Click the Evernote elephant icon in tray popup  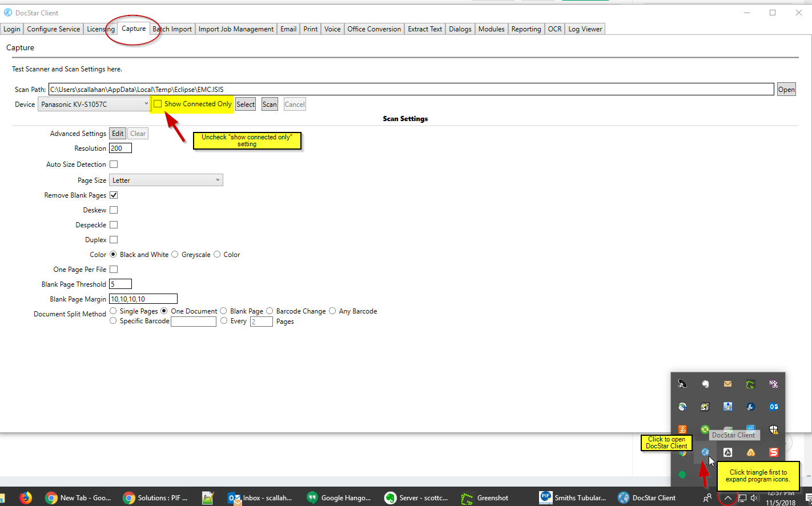point(705,384)
